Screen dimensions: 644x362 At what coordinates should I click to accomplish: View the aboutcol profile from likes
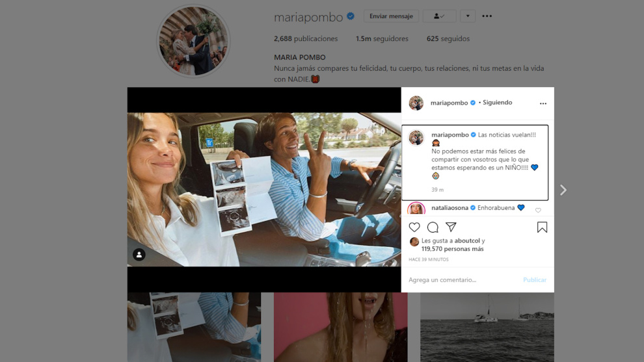click(467, 240)
